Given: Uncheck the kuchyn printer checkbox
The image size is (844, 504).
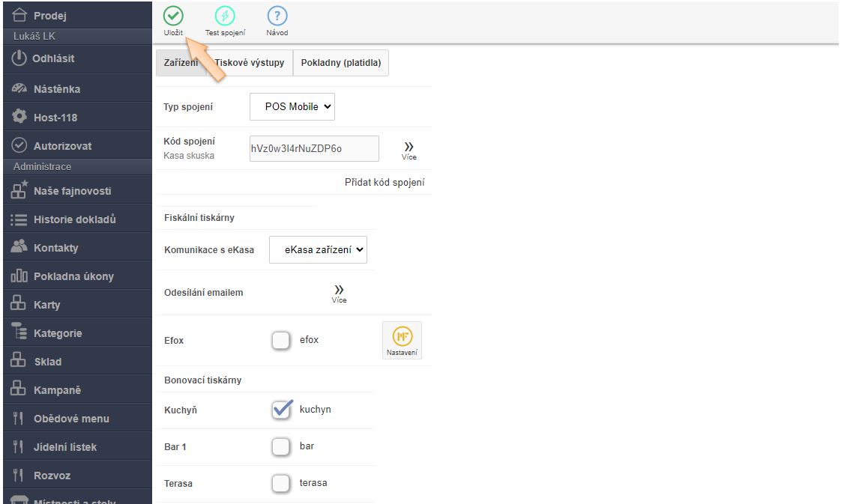Looking at the screenshot, I should coord(281,410).
